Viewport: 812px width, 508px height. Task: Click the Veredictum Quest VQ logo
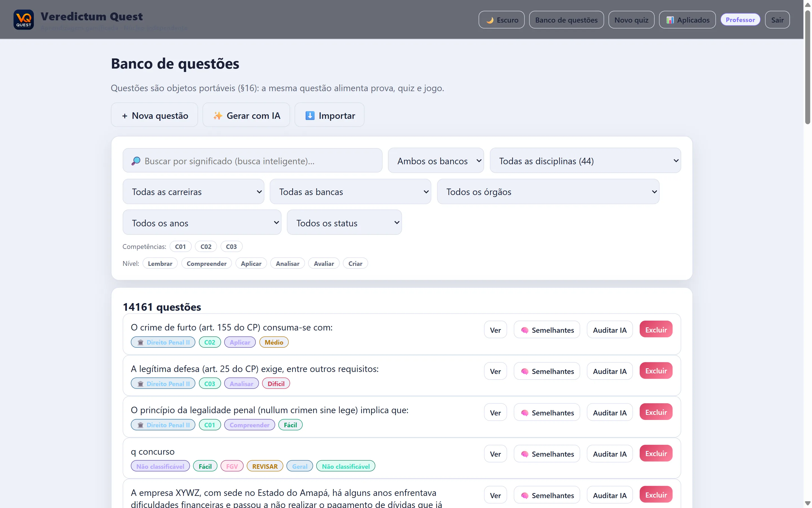coord(23,19)
